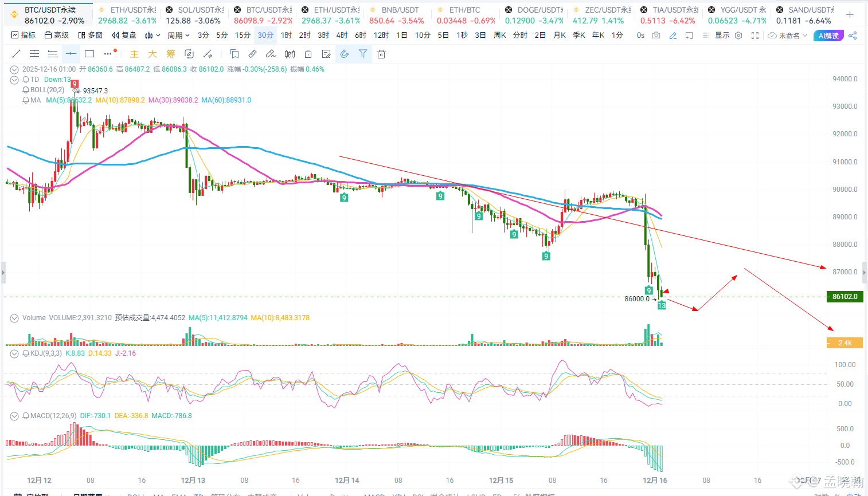868x496 pixels.
Task: Switch to 4时 timeframe
Action: [x=342, y=36]
